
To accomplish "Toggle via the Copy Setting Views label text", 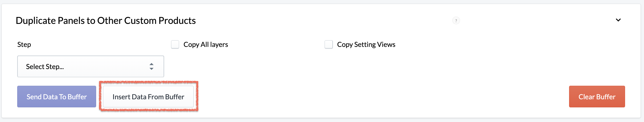I will click(366, 45).
